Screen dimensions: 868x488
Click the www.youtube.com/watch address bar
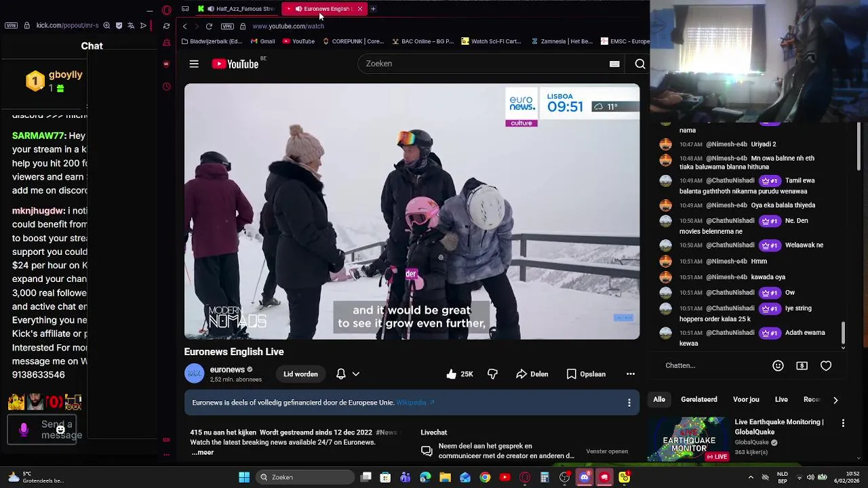(288, 26)
